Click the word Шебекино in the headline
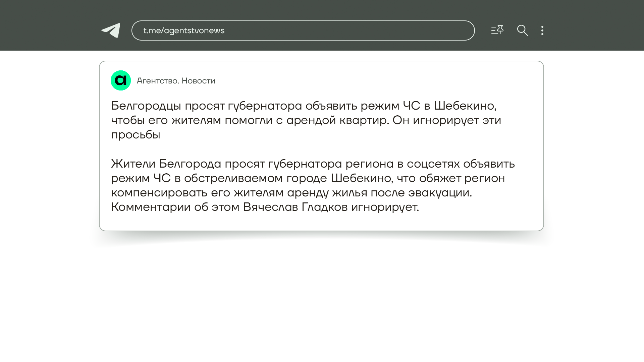The width and height of the screenshot is (644, 362). click(x=464, y=106)
